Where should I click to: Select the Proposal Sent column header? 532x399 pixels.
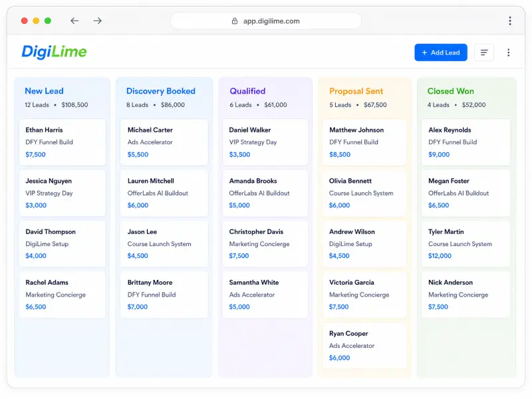pyautogui.click(x=356, y=91)
